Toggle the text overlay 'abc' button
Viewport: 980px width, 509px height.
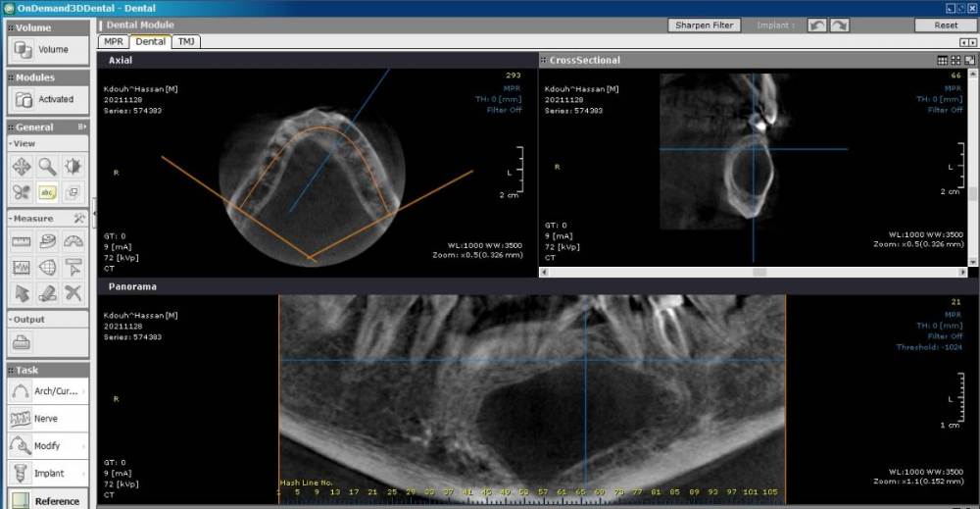47,192
